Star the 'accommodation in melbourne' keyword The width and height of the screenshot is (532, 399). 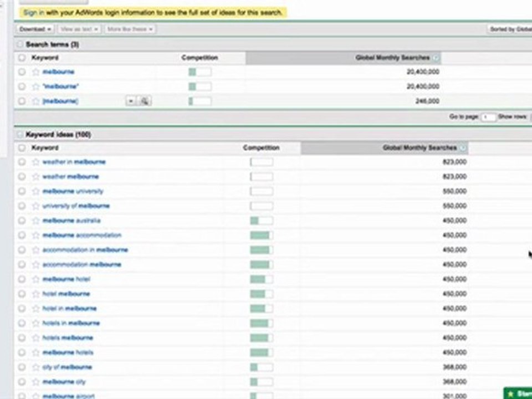[35, 250]
